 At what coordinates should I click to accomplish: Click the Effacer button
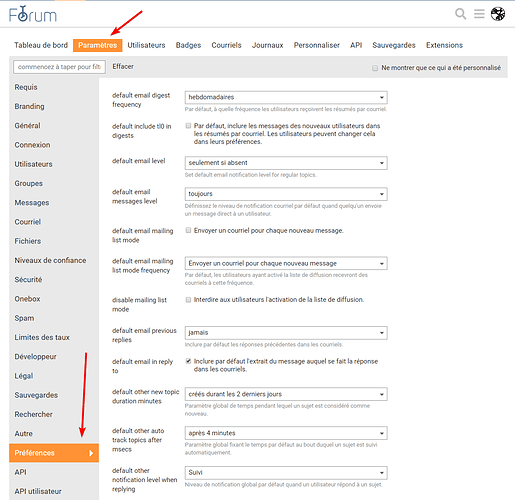pyautogui.click(x=123, y=66)
